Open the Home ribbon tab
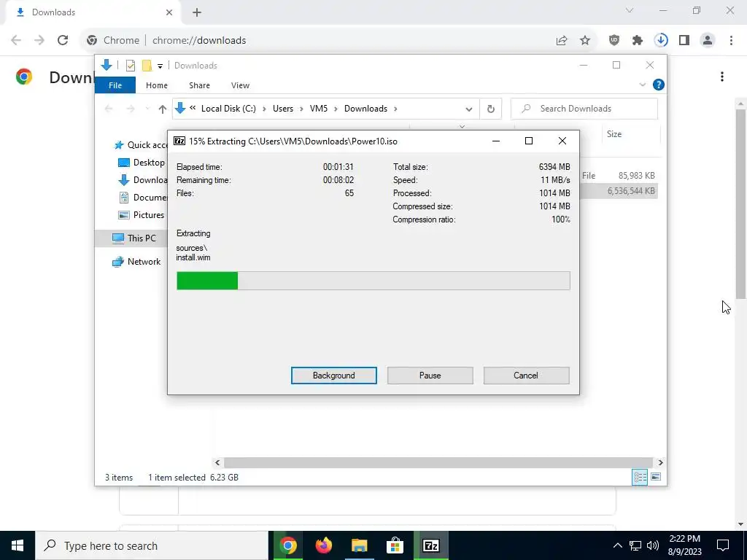 (x=157, y=85)
